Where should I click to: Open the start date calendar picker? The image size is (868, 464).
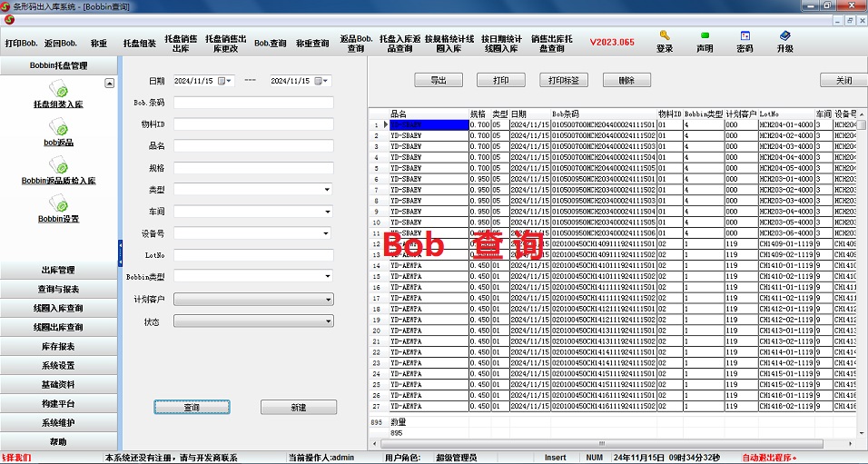pyautogui.click(x=228, y=81)
